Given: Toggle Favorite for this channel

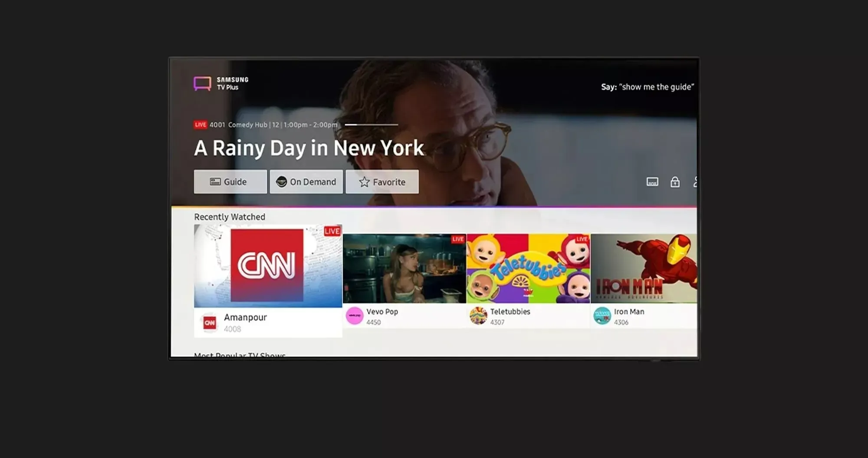Looking at the screenshot, I should (x=382, y=182).
